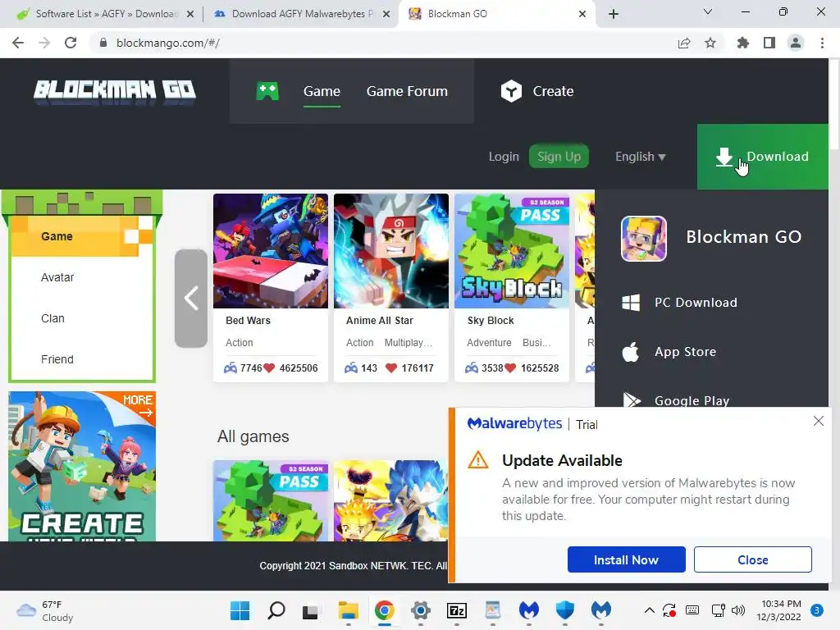Click the Sign Up button
The width and height of the screenshot is (840, 630).
click(x=559, y=157)
